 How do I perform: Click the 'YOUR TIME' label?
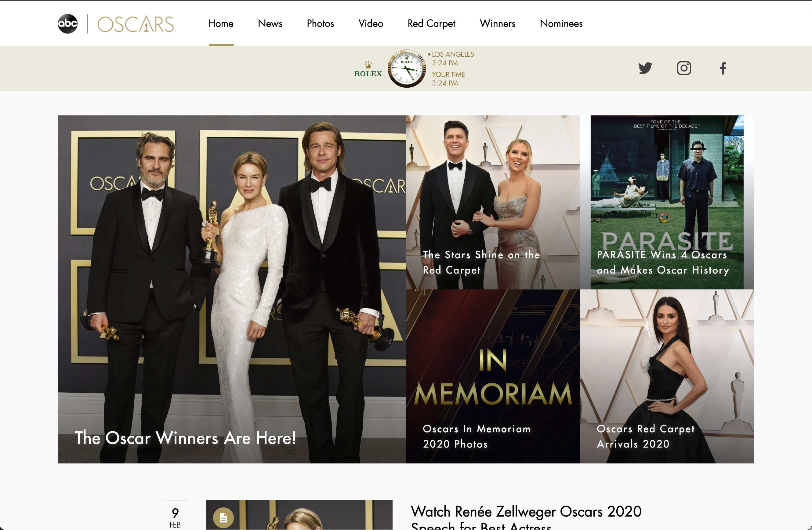click(x=448, y=74)
